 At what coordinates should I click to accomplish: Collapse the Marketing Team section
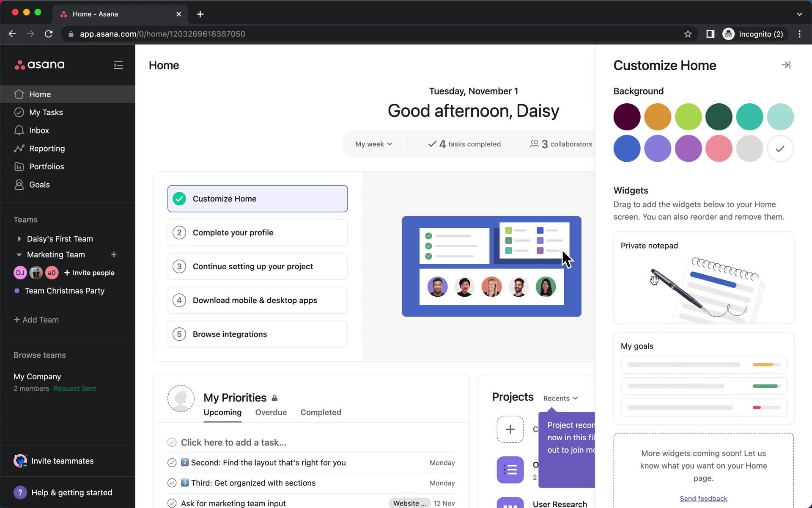tap(19, 255)
